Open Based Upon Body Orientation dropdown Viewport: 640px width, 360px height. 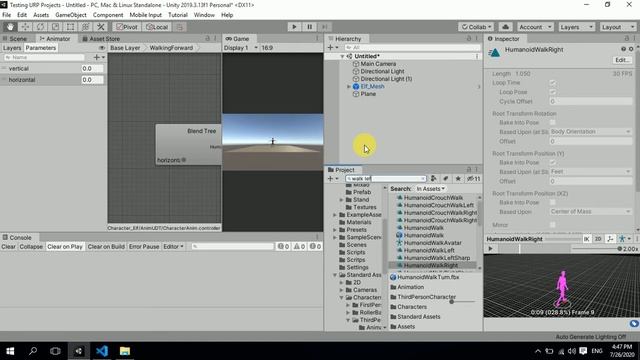590,132
